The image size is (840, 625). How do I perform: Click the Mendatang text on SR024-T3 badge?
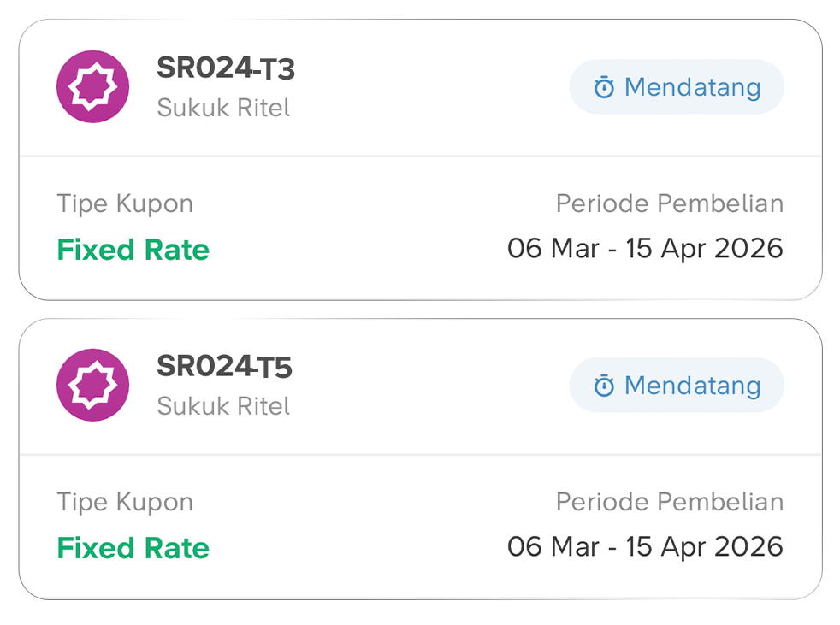pos(692,87)
